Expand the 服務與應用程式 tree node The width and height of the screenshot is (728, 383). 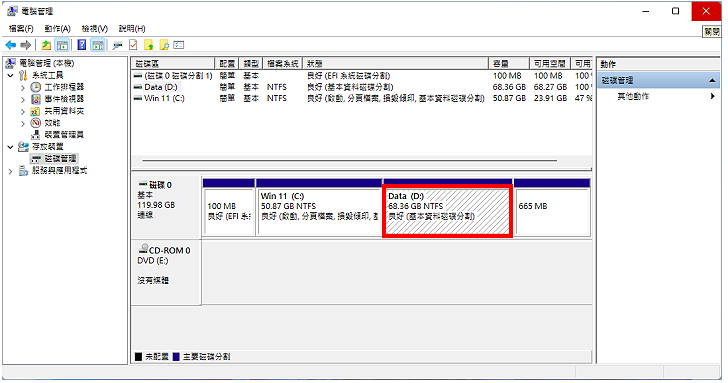(11, 171)
